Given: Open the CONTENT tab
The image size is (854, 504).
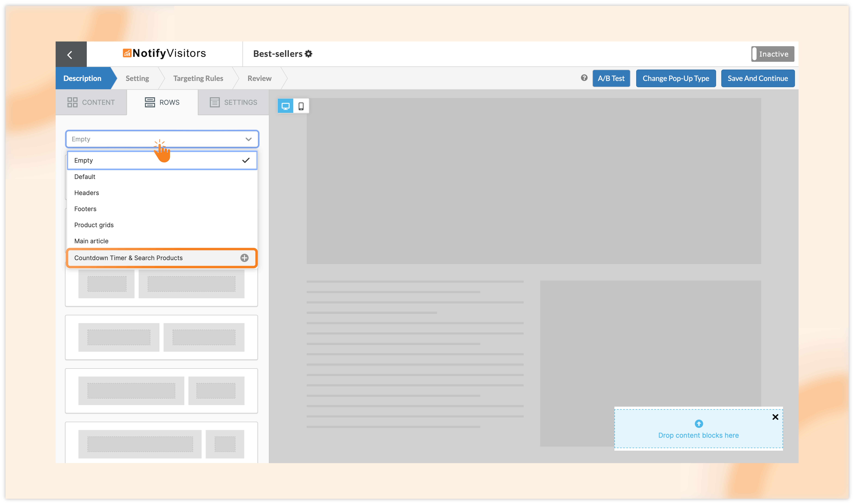Looking at the screenshot, I should (x=91, y=102).
